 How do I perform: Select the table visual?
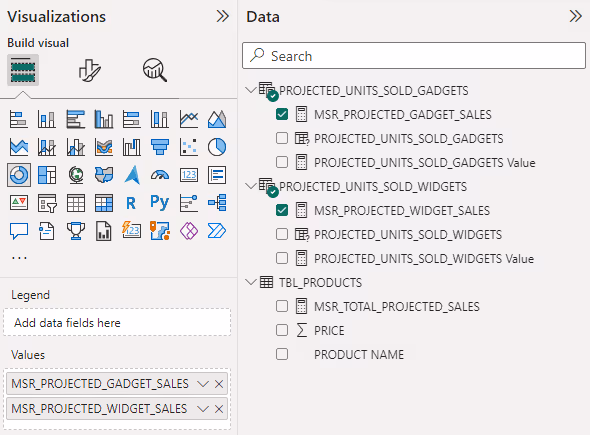click(x=76, y=203)
